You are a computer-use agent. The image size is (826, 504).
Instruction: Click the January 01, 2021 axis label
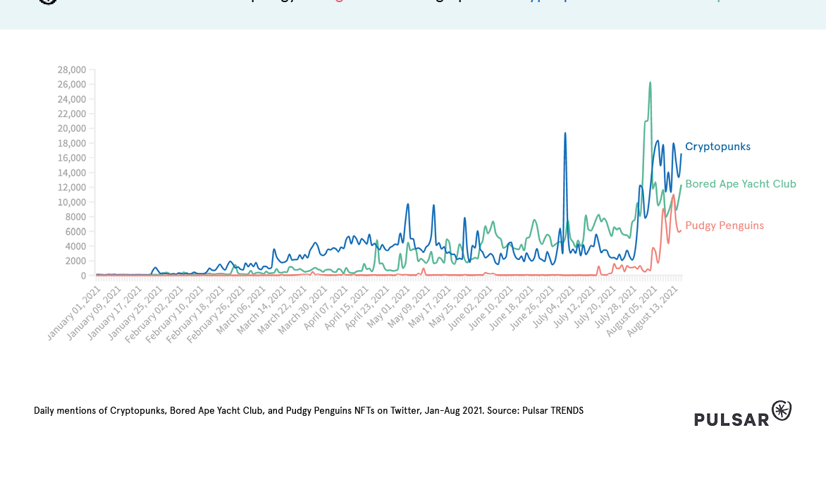74,313
